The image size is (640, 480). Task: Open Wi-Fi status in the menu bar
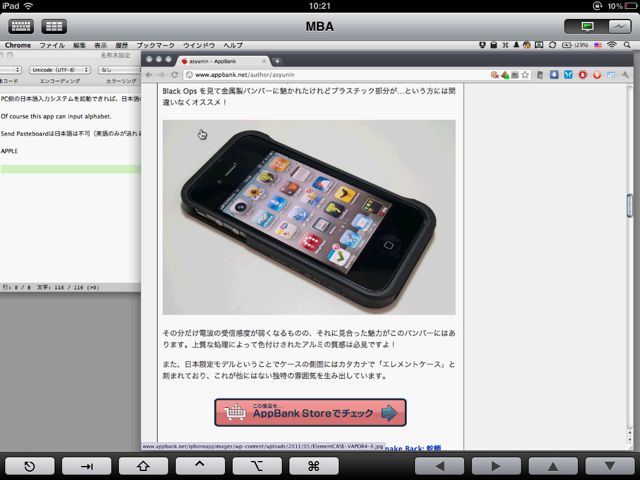[611, 45]
